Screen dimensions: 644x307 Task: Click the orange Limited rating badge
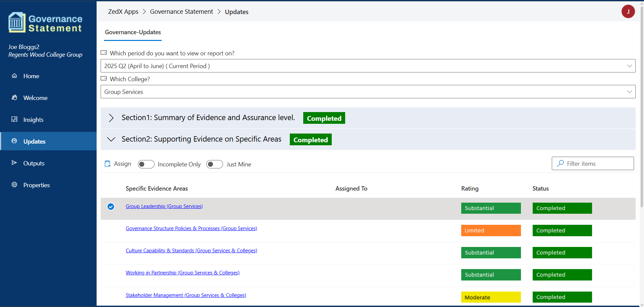pos(491,231)
